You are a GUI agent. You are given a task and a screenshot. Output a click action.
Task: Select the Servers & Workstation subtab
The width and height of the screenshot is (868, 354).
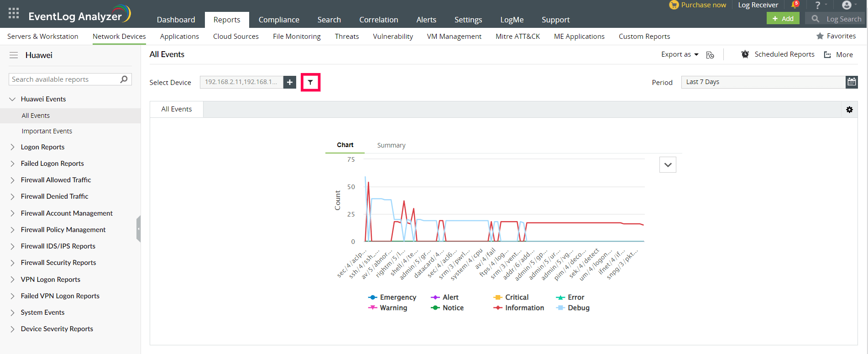coord(43,37)
